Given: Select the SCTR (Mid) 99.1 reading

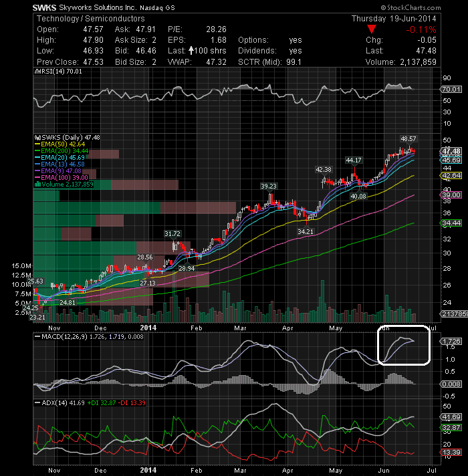Looking at the screenshot, I should (269, 62).
